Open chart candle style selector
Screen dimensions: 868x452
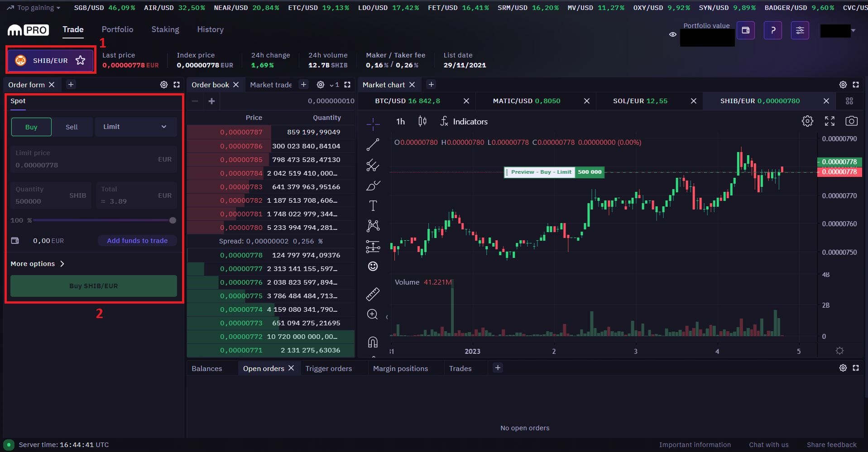[422, 121]
